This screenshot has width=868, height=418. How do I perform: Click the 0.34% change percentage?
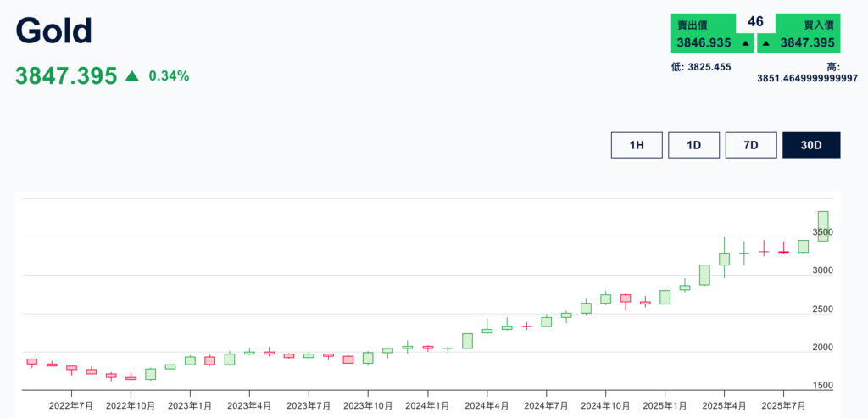click(x=169, y=76)
